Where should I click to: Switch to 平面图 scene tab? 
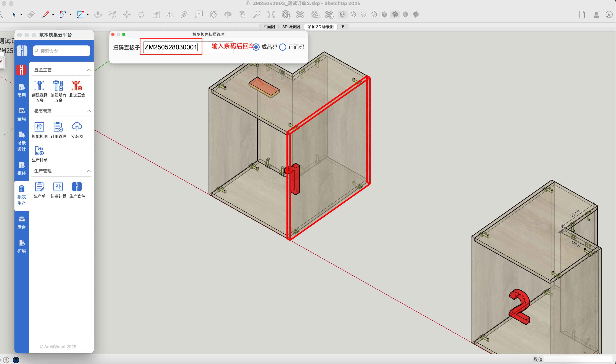269,27
